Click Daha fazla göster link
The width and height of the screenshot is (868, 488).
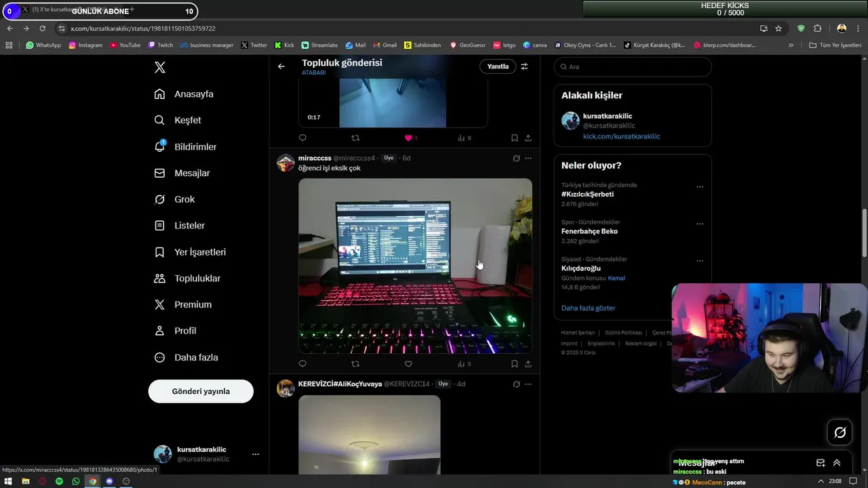pyautogui.click(x=588, y=308)
